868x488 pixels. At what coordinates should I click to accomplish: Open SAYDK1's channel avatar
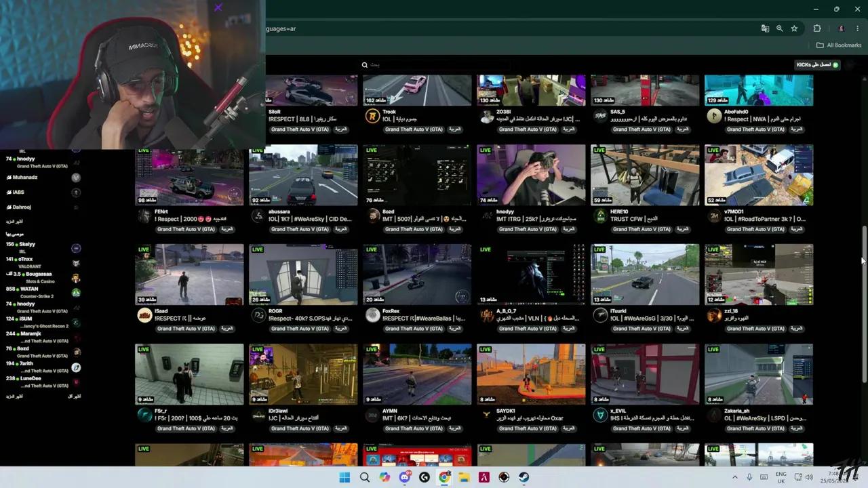(x=486, y=415)
